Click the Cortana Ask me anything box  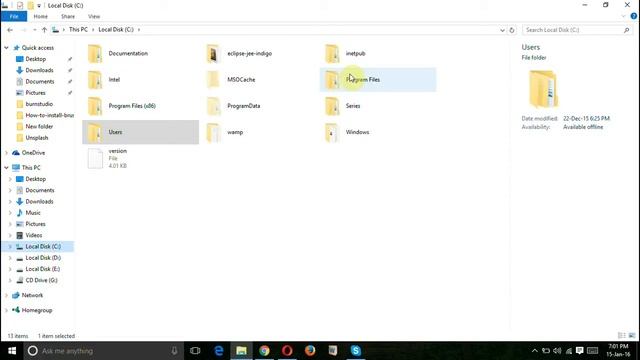click(x=102, y=351)
